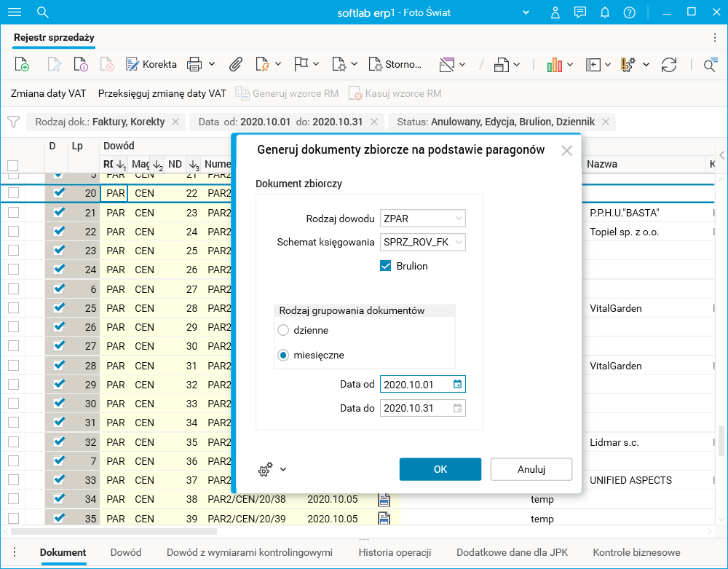The image size is (728, 569).
Task: Open the bar chart icon
Action: [555, 65]
